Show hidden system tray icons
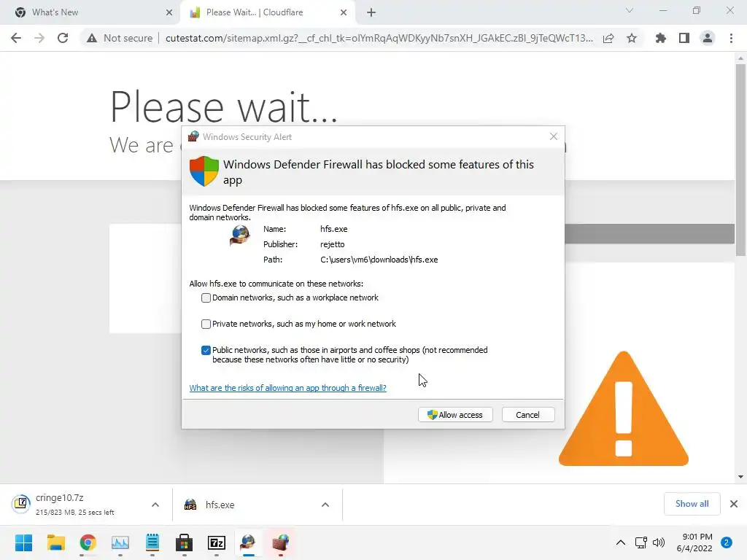Screen dimensions: 747x560 [620, 542]
